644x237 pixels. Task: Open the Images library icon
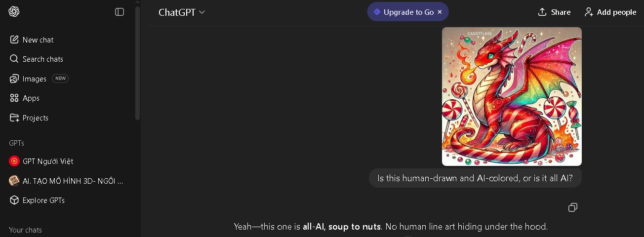click(x=14, y=79)
